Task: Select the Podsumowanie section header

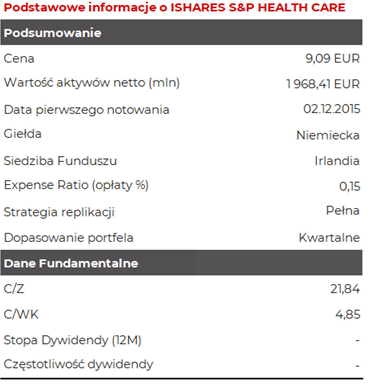Action: coord(181,32)
